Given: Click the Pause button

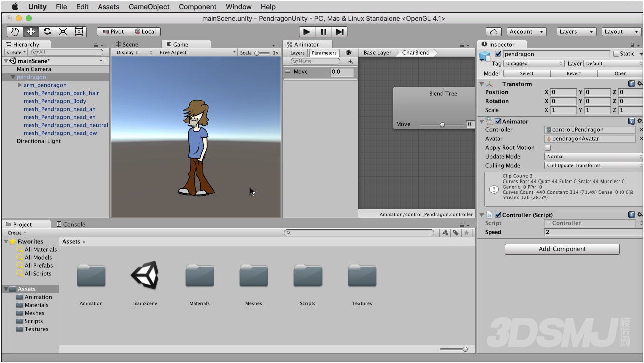Looking at the screenshot, I should 324,31.
